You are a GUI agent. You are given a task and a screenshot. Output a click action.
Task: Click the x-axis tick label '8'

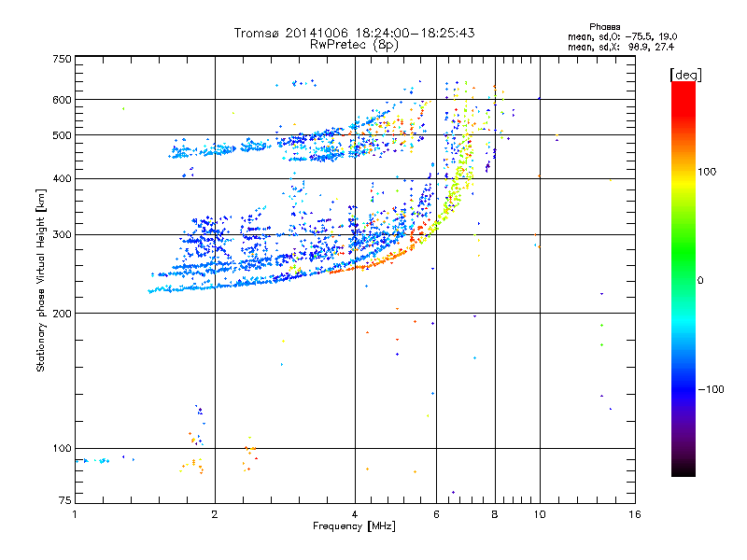click(x=495, y=514)
